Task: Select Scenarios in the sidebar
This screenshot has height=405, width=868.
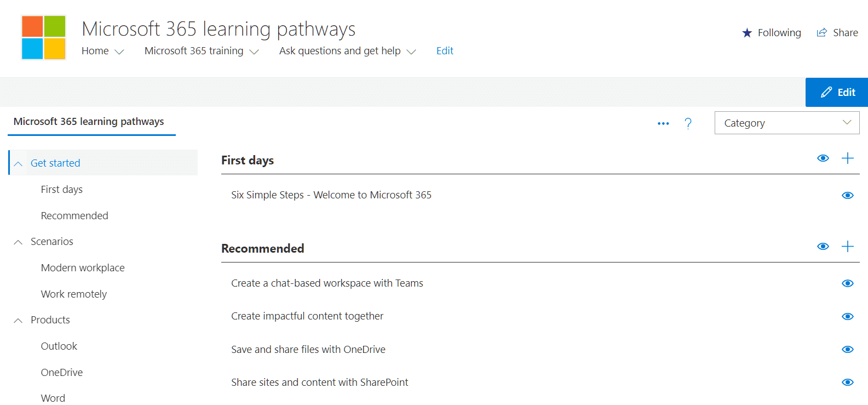Action: 52,242
